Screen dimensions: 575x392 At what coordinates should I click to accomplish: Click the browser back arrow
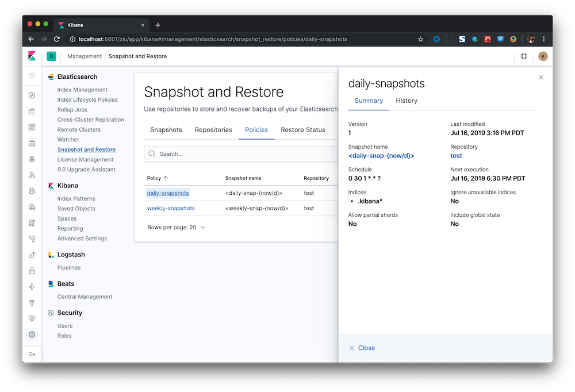[31, 39]
